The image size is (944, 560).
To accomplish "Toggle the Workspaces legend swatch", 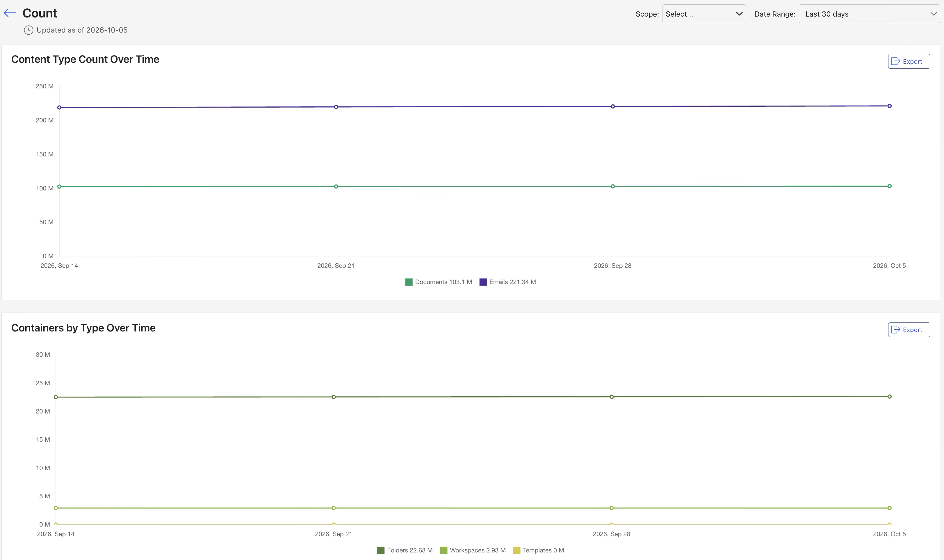I will click(x=443, y=550).
